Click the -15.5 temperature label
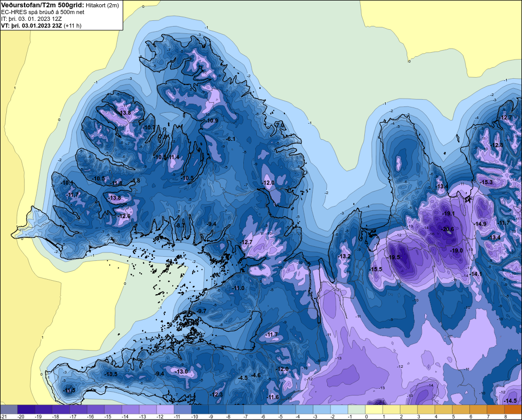This screenshot has height=420, width=522. 376,269
